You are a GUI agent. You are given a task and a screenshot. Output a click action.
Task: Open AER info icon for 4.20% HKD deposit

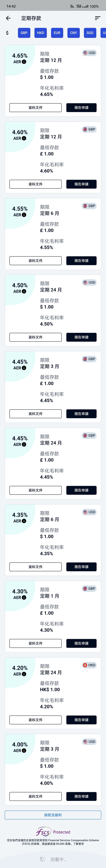pos(24,674)
